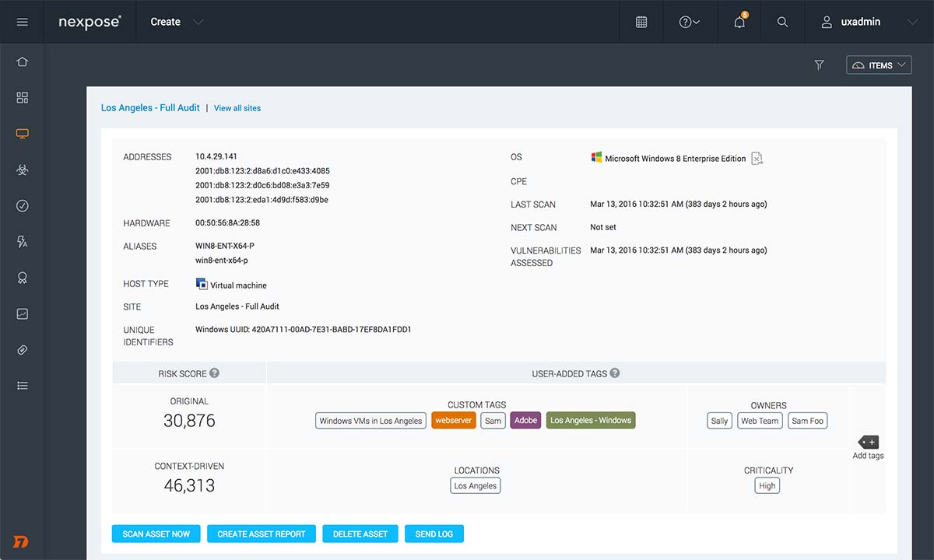This screenshot has width=934, height=560.
Task: Open the Administration list icon at sidebar bottom
Action: 22,385
